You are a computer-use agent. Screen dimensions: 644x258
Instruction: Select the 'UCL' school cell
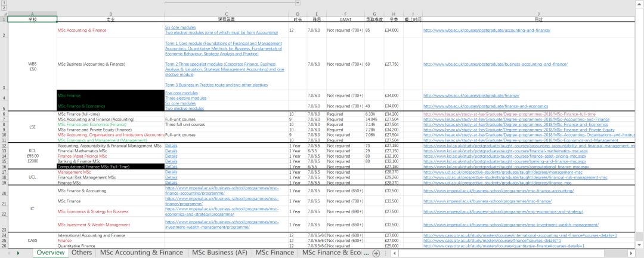tap(32, 177)
